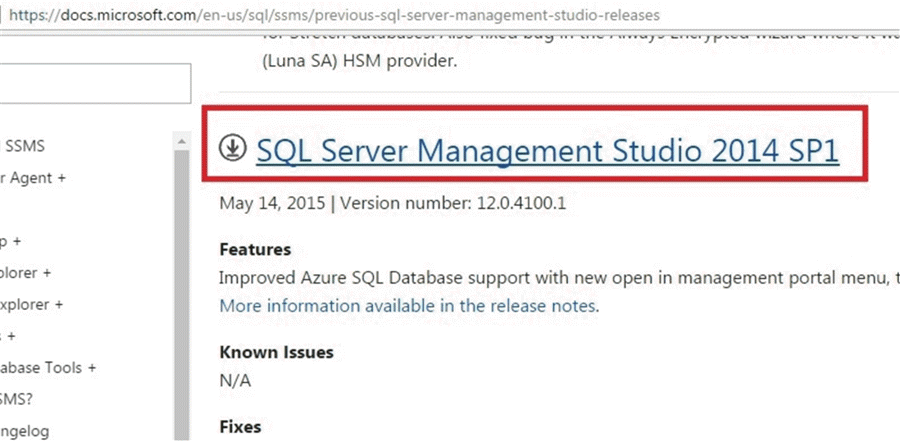Expand the sidebar item shown as 's +'

click(9, 336)
